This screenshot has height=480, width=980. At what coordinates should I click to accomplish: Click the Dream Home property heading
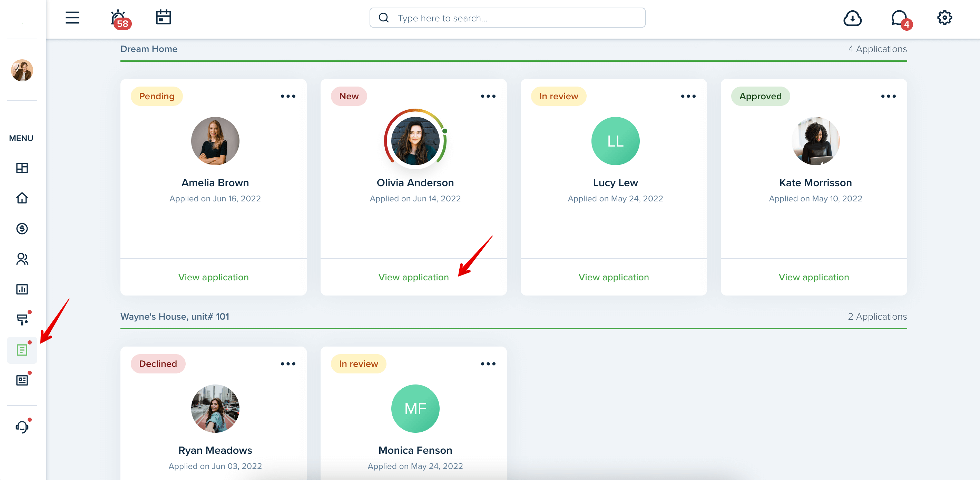click(149, 49)
